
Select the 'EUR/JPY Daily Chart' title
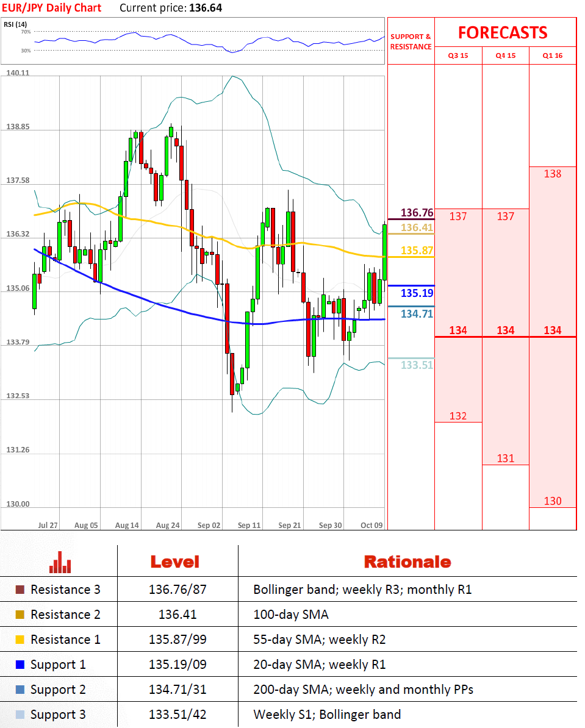click(52, 8)
